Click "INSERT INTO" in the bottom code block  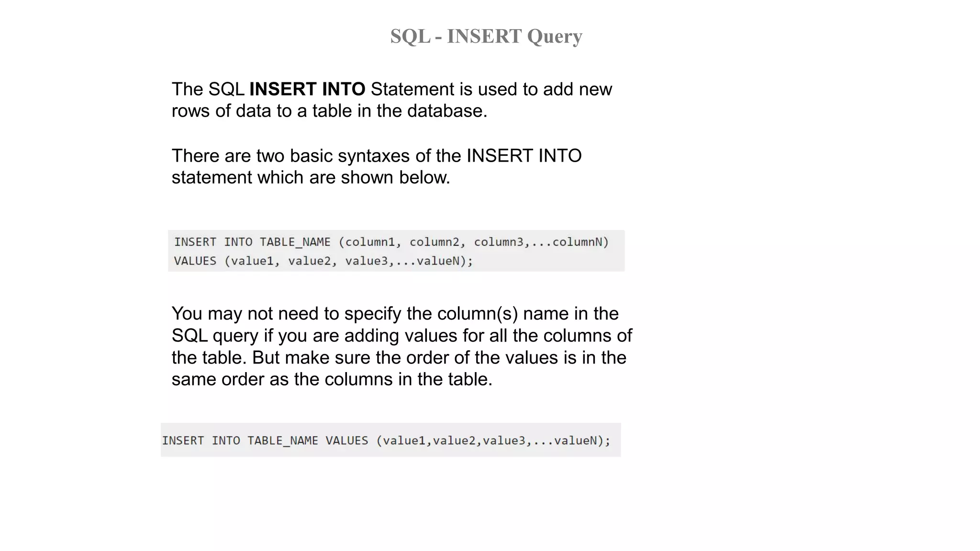pyautogui.click(x=201, y=441)
